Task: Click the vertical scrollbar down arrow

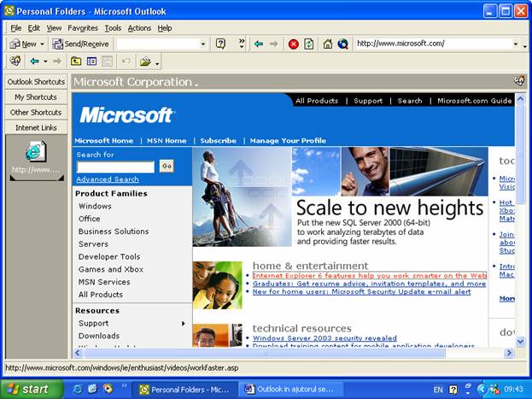Action: pyautogui.click(x=520, y=341)
